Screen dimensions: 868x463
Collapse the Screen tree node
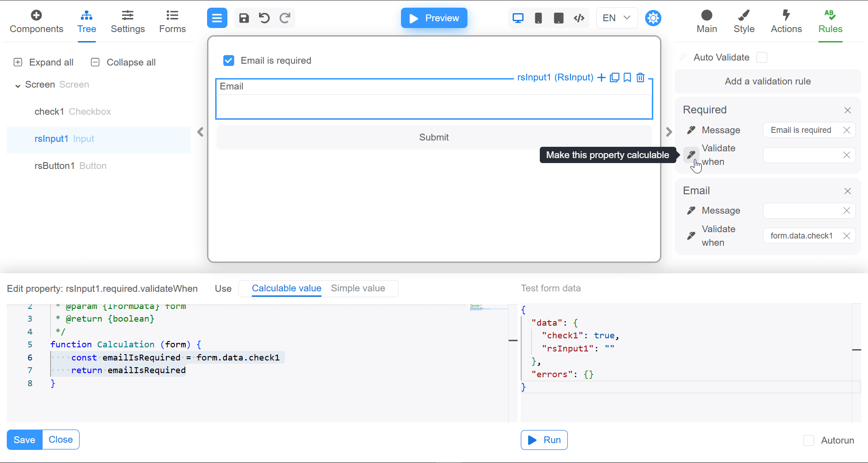tap(18, 85)
